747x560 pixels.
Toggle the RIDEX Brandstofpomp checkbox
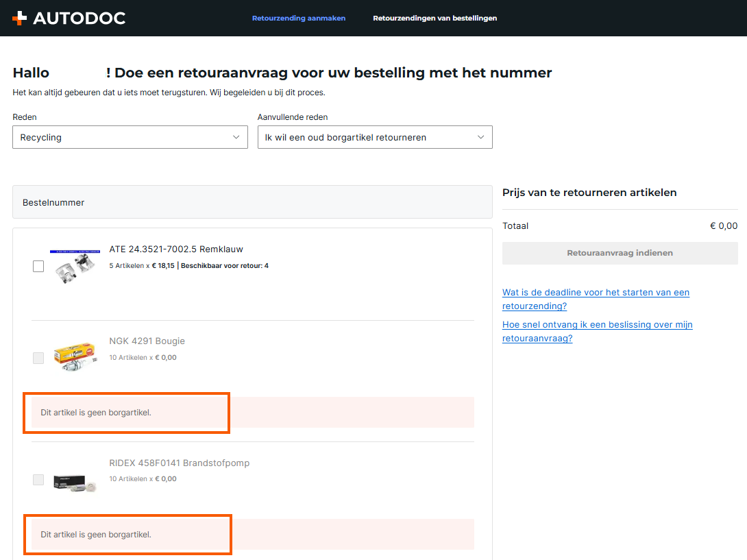[x=38, y=480]
